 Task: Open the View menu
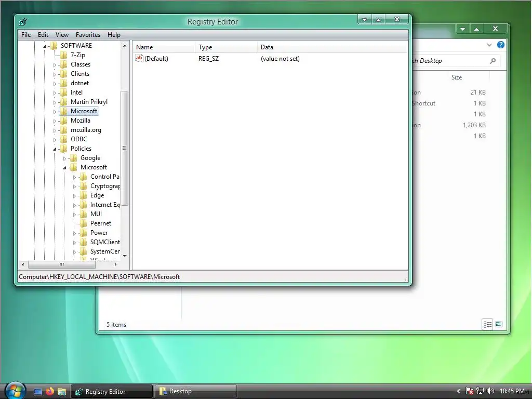tap(62, 35)
